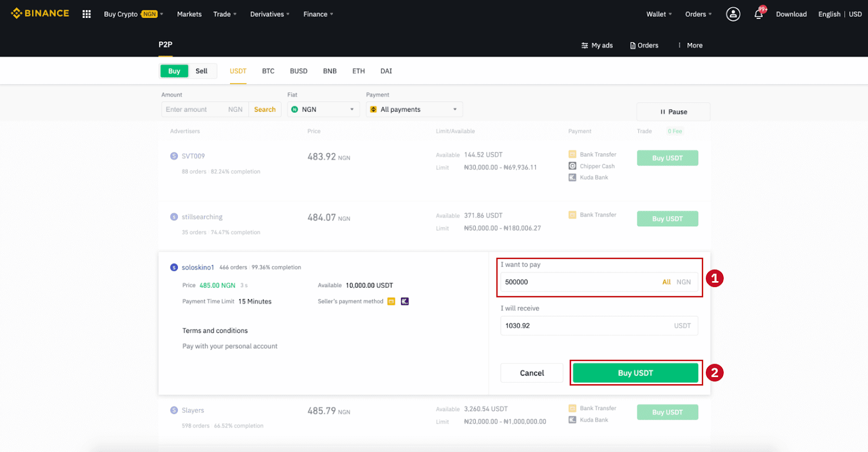Screen dimensions: 868x452
Task: Expand the Wallet dropdown
Action: (659, 14)
